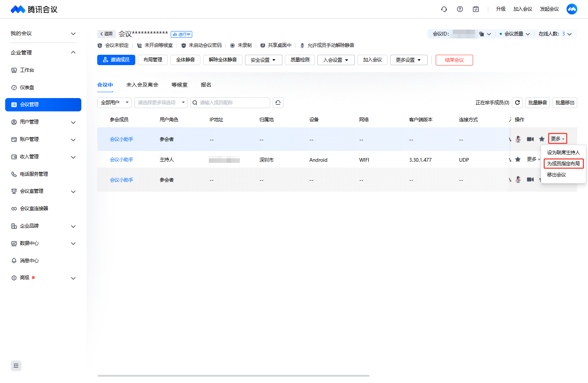Open the 安全设置 dropdown
The height and width of the screenshot is (383, 588).
click(264, 60)
